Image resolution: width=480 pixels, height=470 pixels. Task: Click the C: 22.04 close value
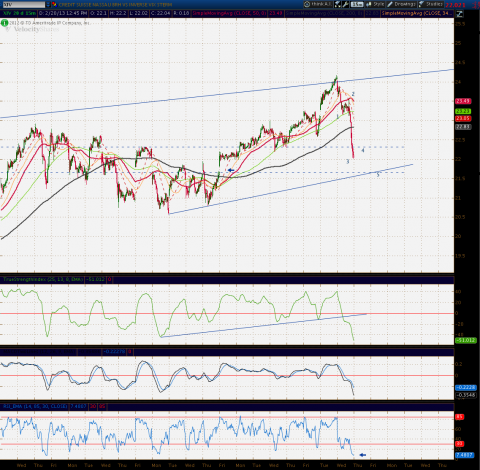[x=161, y=13]
